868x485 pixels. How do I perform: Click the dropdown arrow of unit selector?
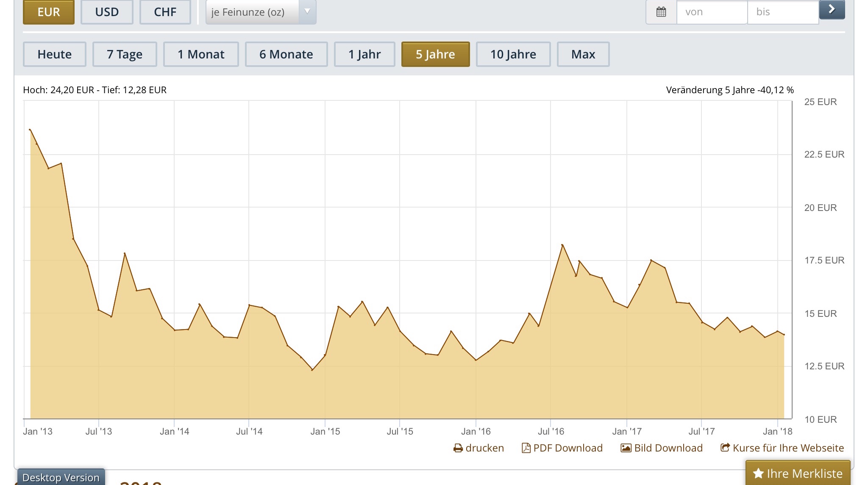307,12
